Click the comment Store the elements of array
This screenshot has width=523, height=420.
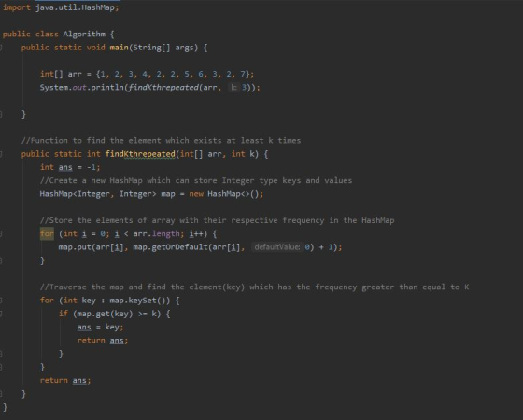coord(217,220)
